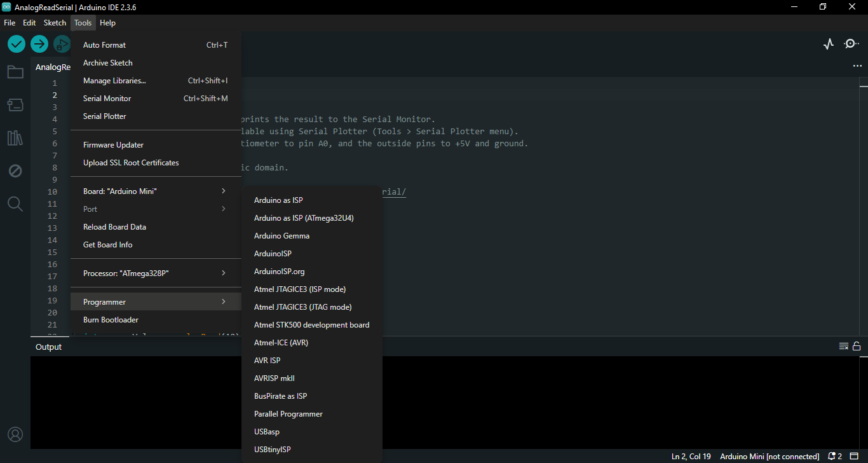The width and height of the screenshot is (868, 463).
Task: Expand the Processor "ATmega328P" submenu
Action: [155, 273]
